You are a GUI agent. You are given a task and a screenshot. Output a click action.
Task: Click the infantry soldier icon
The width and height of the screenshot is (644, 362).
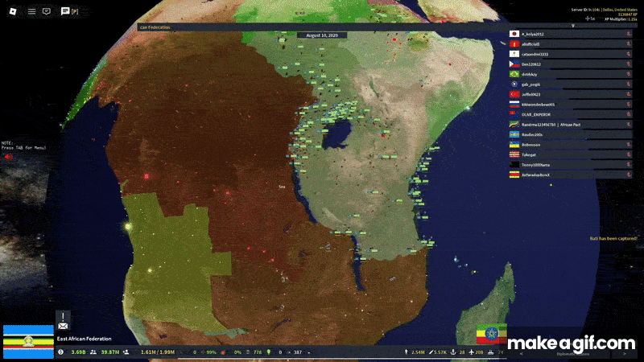coord(406,352)
